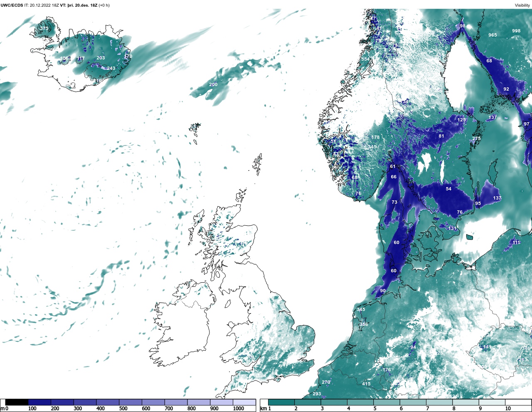This screenshot has height=412, width=532.
Task: Click the '54' value in southern Sweden
Action: pos(448,189)
